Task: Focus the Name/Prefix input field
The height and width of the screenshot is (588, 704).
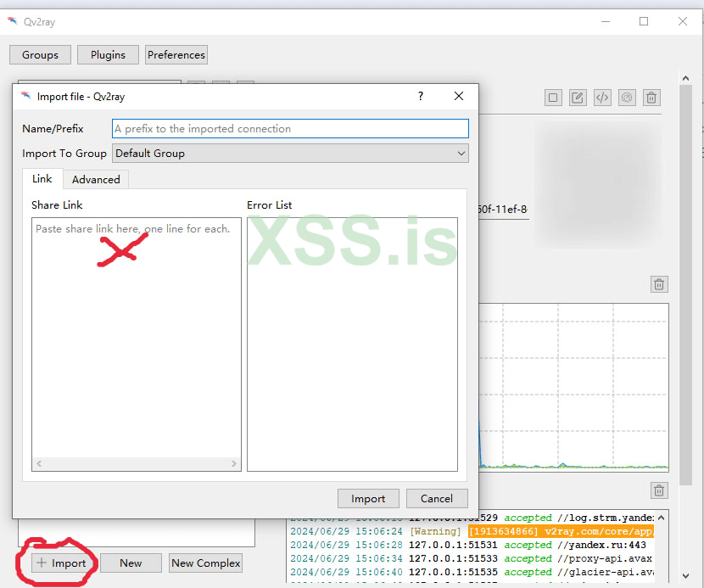Action: click(x=290, y=129)
